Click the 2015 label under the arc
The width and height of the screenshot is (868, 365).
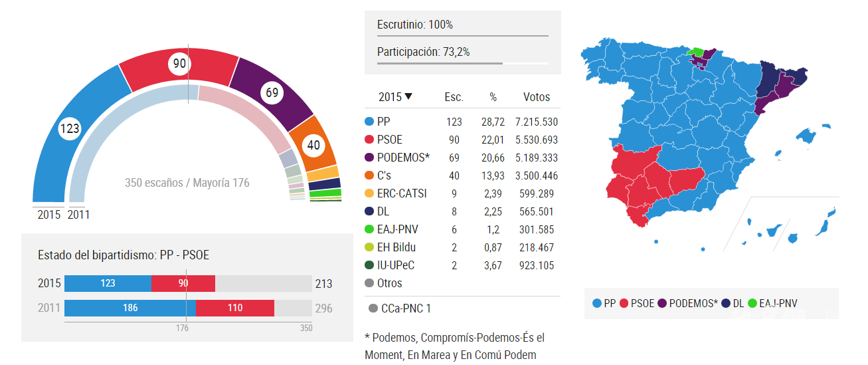tap(48, 215)
